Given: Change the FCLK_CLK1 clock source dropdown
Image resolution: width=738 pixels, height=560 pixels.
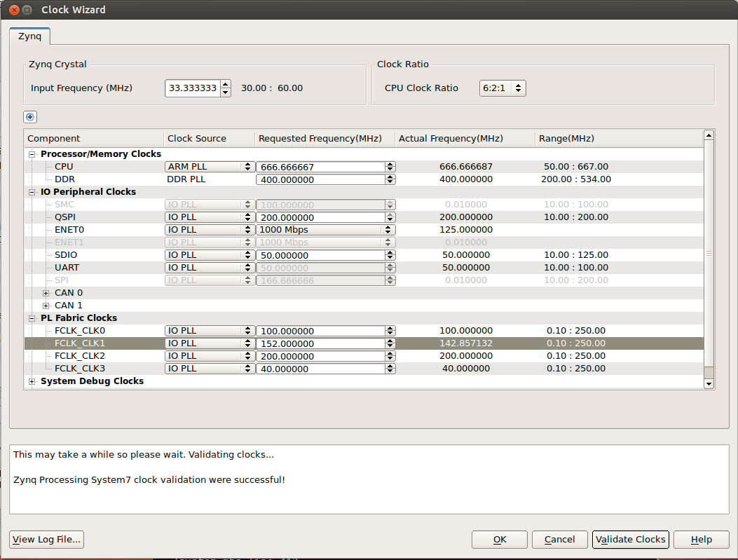Looking at the screenshot, I should [x=209, y=343].
